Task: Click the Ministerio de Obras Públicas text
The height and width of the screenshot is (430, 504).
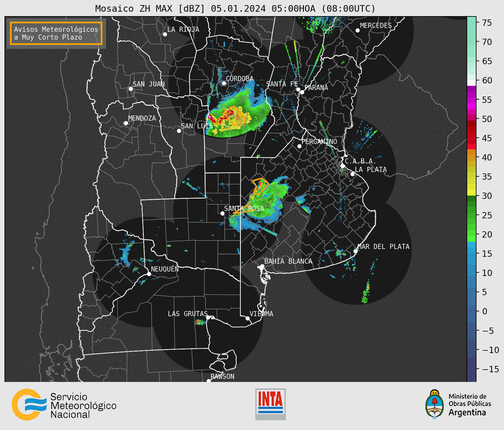Action: click(470, 400)
